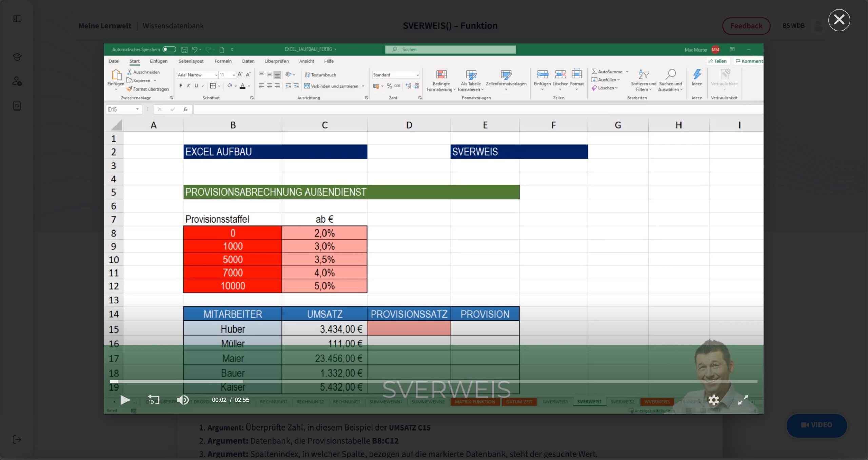The width and height of the screenshot is (868, 460).
Task: Open video settings gear icon
Action: [714, 400]
